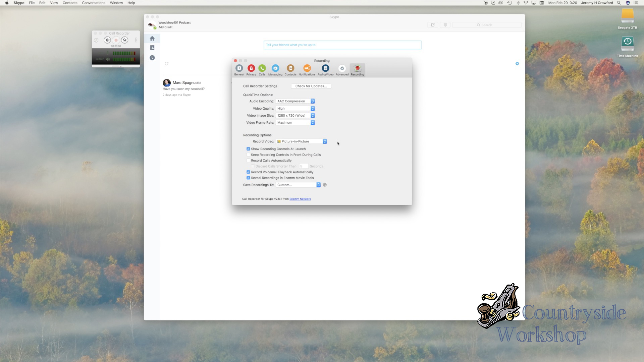The width and height of the screenshot is (644, 362).
Task: Click Call Recorder output speaker icon
Action: pos(108,59)
